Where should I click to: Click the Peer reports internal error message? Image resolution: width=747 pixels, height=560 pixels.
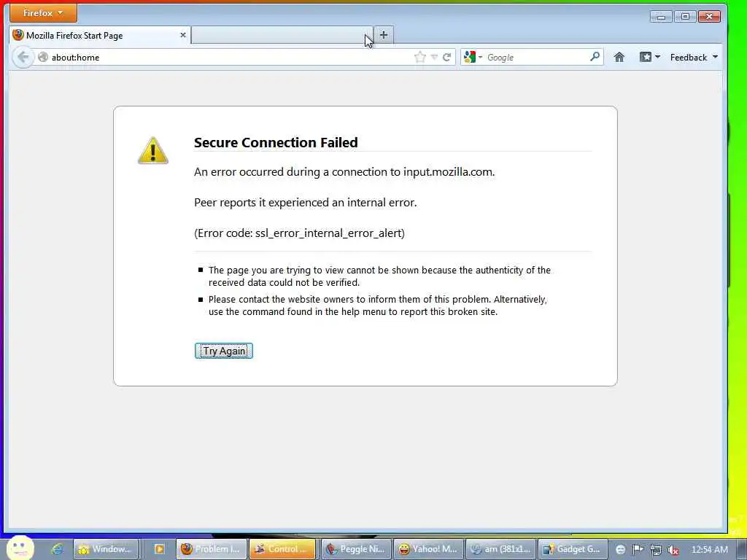pos(306,203)
